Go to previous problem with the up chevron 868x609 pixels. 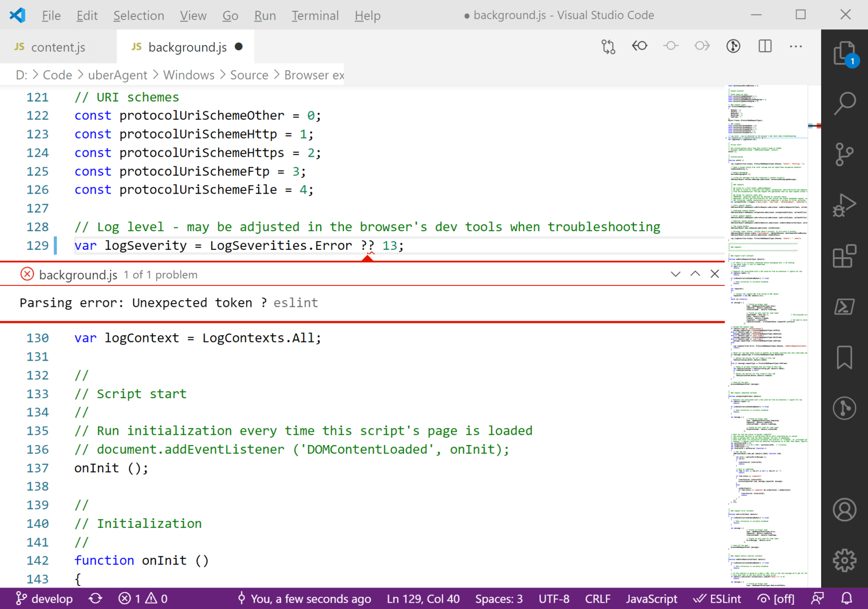point(695,274)
